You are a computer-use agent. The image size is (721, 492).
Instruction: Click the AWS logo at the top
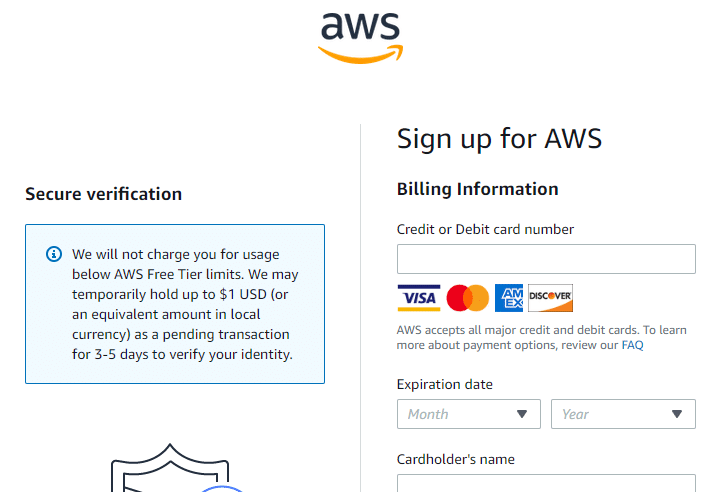(x=360, y=37)
